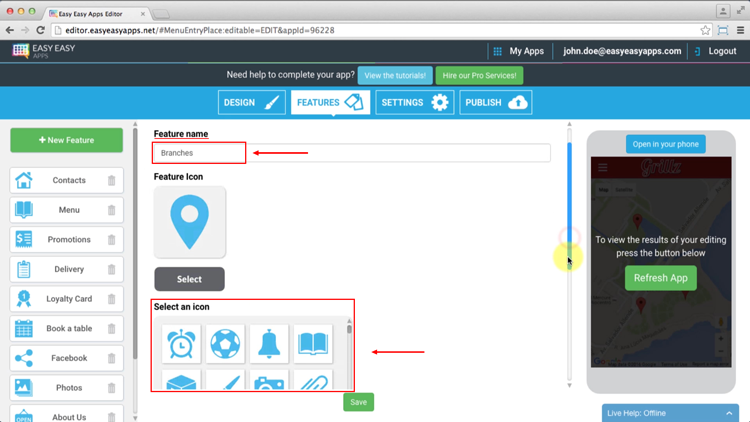
Task: Delete the Facebook feature via trash icon
Action: (111, 358)
